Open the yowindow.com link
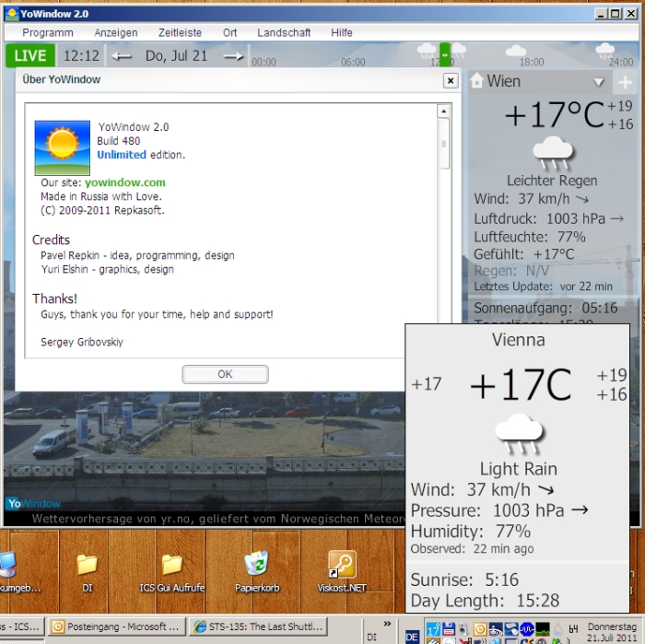 pyautogui.click(x=125, y=182)
